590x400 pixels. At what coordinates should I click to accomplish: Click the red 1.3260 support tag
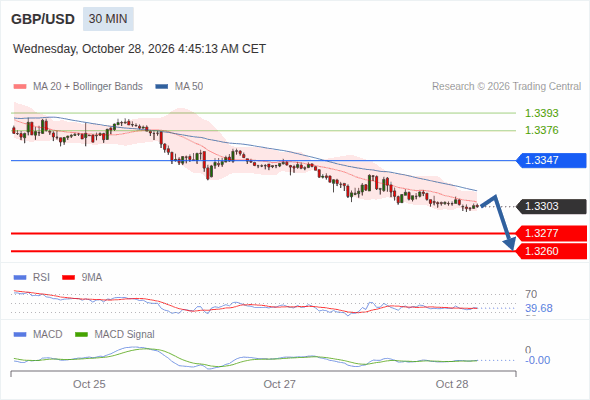[x=551, y=251]
